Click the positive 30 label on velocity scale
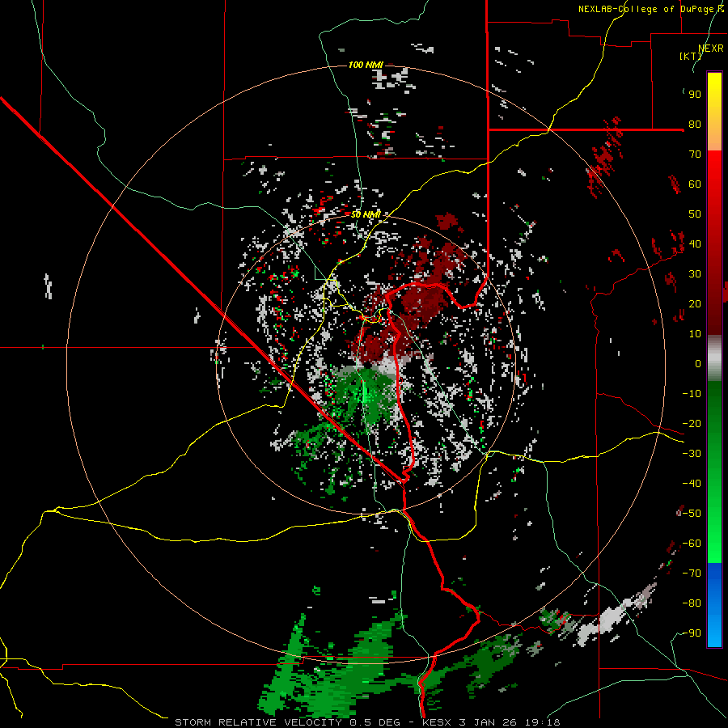 (x=695, y=274)
